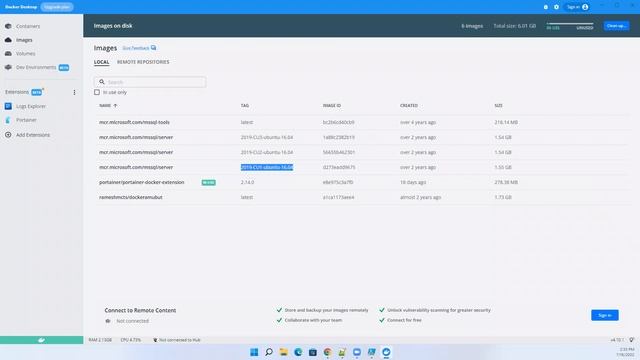Viewport: 640px width, 360px height.
Task: Select the mcr.microsoft.com/mssql-tools image row
Action: point(363,122)
